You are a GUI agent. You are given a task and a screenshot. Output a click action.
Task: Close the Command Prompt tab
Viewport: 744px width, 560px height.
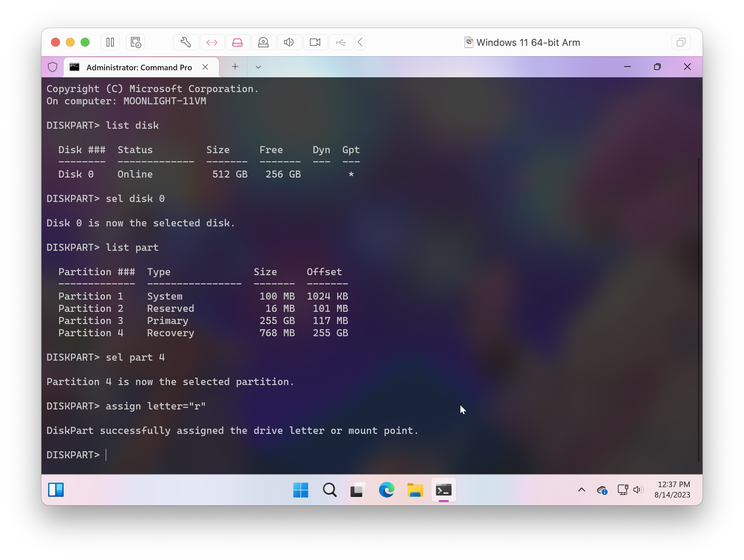205,67
